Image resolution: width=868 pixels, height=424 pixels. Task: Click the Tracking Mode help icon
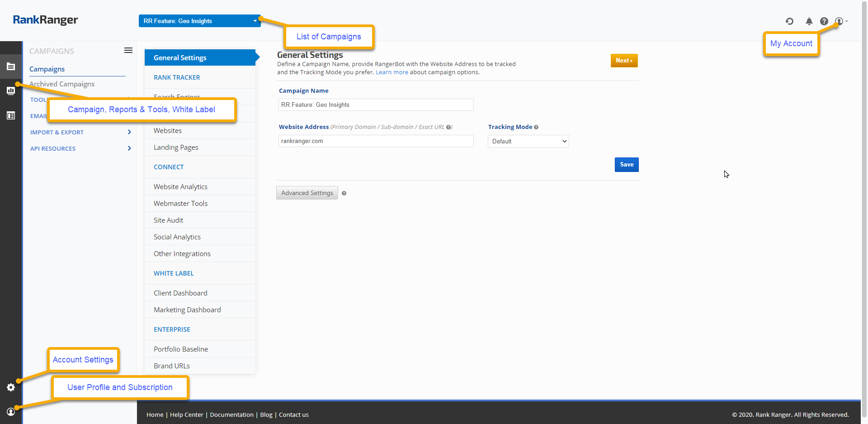536,127
